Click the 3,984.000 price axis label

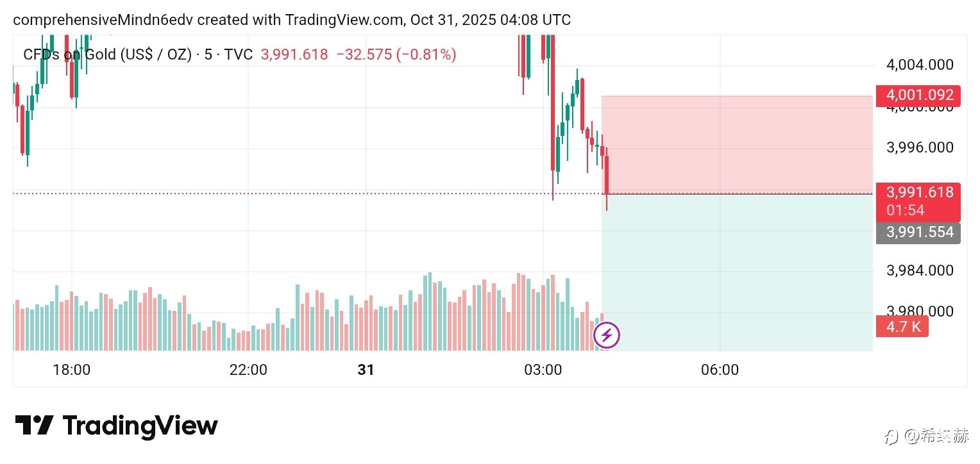pos(919,271)
